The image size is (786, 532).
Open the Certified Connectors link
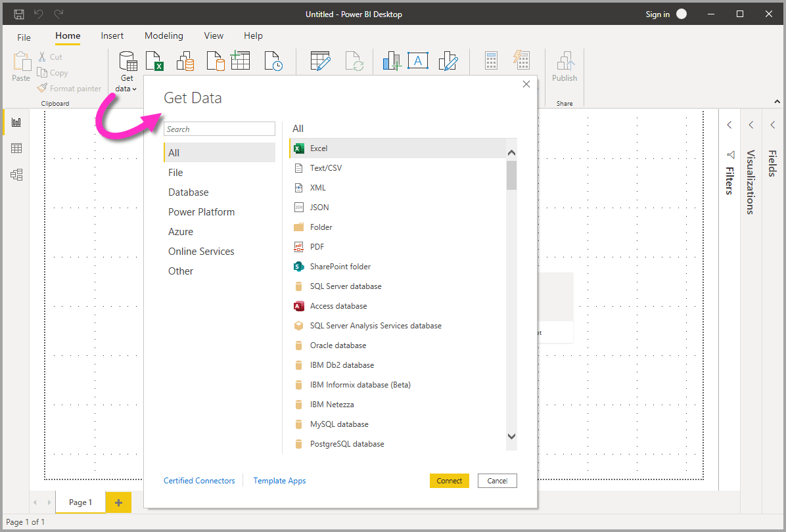click(x=199, y=481)
